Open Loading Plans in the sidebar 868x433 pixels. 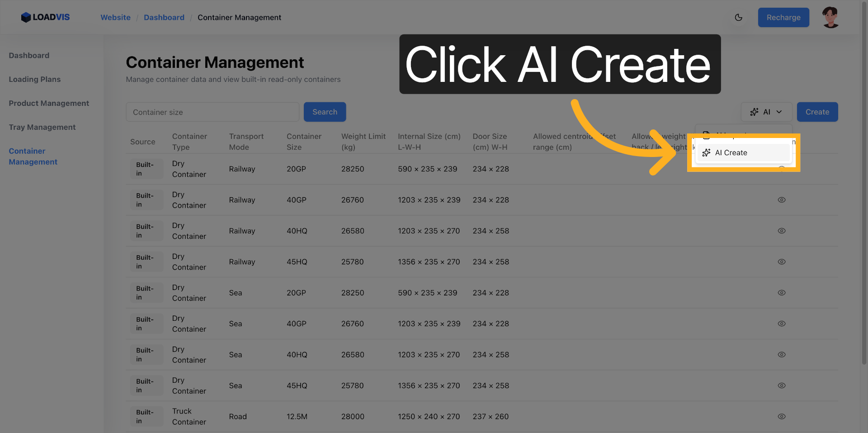tap(35, 79)
